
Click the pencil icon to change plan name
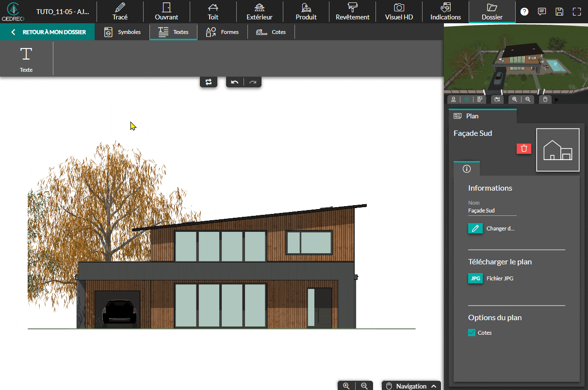coord(475,228)
